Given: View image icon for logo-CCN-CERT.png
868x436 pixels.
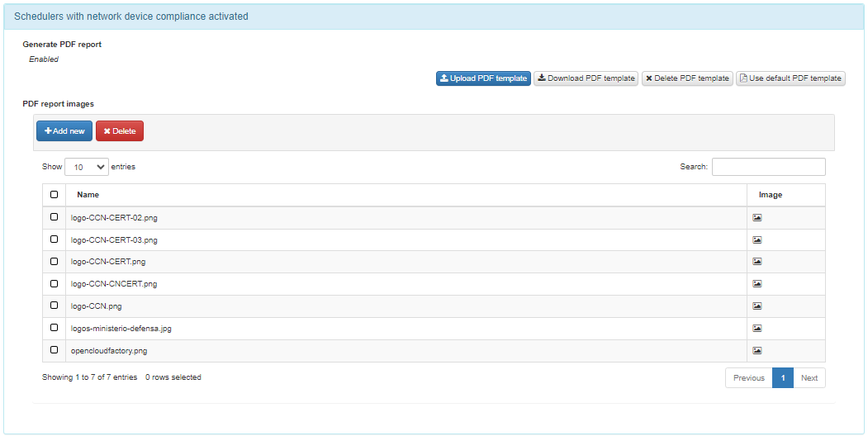Looking at the screenshot, I should (x=757, y=262).
